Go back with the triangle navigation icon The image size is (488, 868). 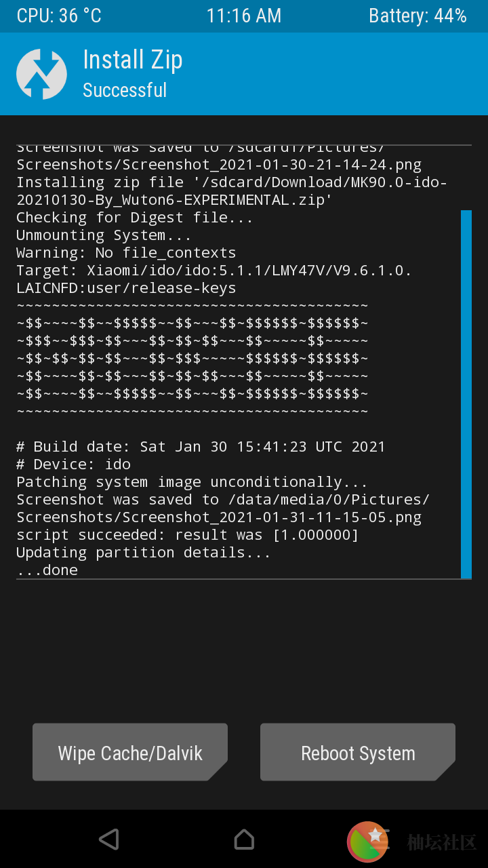[109, 840]
